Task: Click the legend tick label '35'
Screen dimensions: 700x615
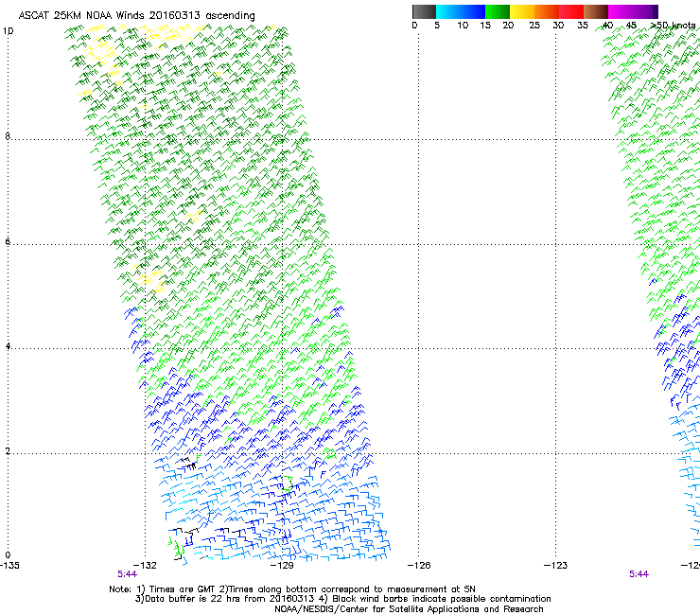Action: coord(583,26)
